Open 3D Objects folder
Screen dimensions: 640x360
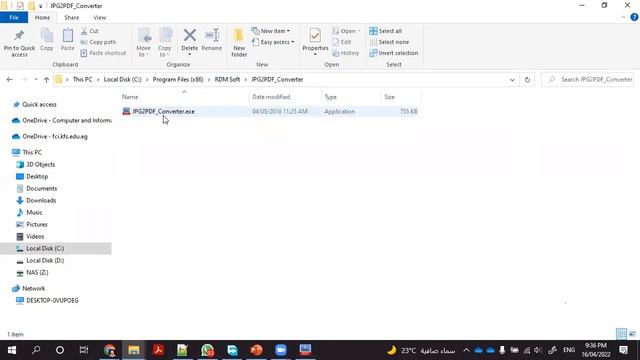pos(40,164)
